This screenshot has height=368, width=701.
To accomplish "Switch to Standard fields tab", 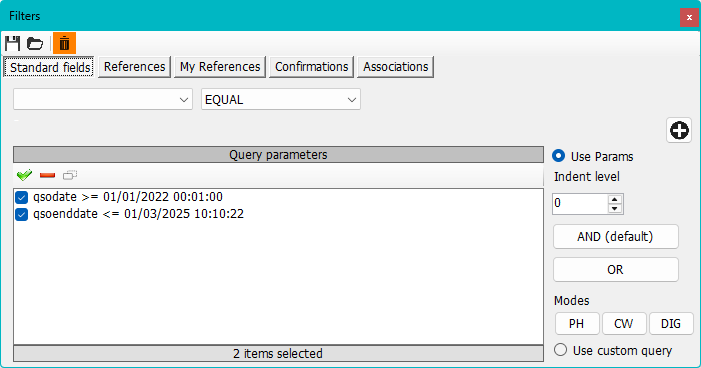I will [x=49, y=67].
